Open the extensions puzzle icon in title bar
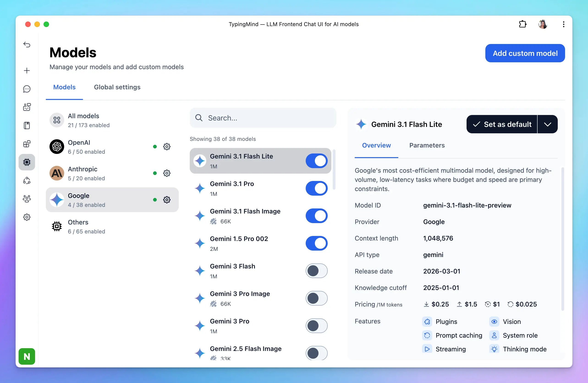Image resolution: width=588 pixels, height=383 pixels. click(523, 24)
